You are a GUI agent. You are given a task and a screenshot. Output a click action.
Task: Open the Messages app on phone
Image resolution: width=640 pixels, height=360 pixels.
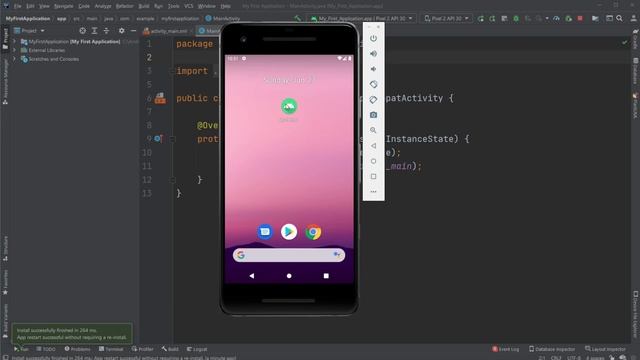click(265, 232)
